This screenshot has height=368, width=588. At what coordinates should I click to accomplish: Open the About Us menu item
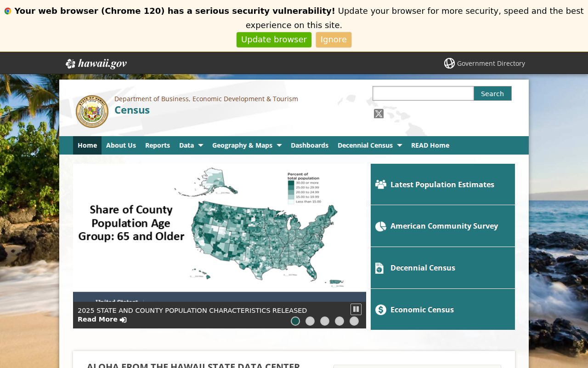[121, 145]
